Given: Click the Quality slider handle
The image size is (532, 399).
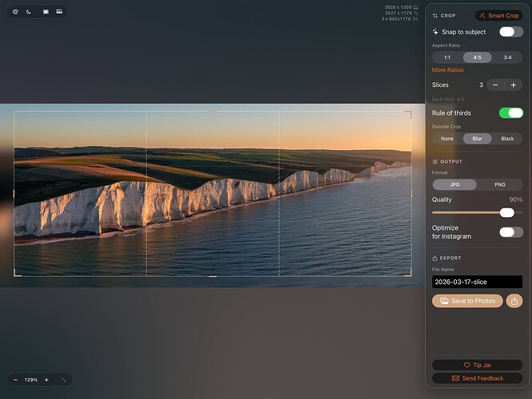Looking at the screenshot, I should click(x=506, y=212).
